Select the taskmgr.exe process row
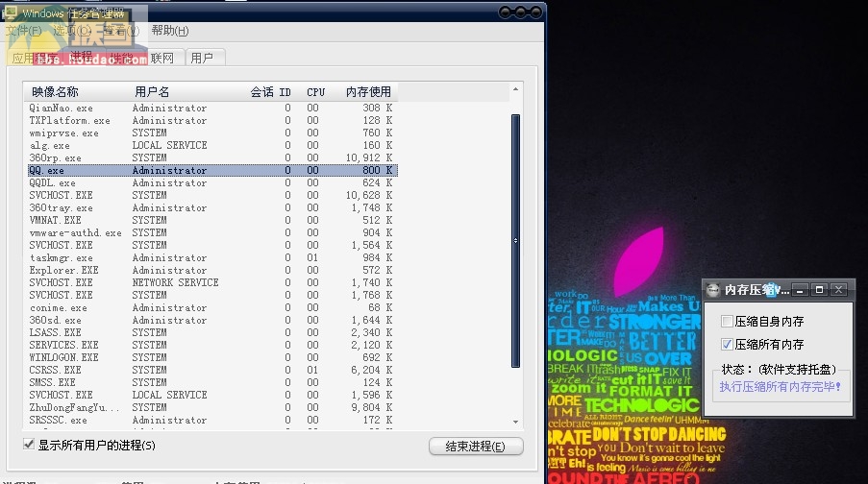868x484 pixels. pyautogui.click(x=212, y=257)
